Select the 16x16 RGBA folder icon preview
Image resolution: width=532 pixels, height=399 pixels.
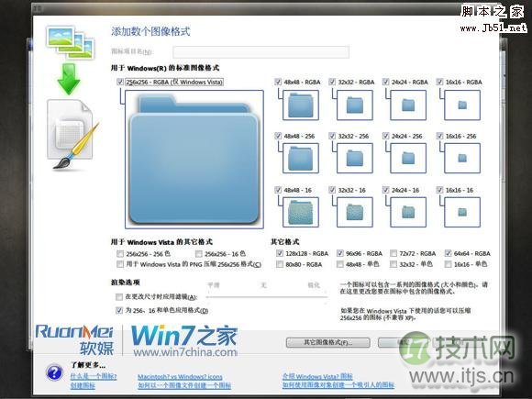tap(462, 105)
